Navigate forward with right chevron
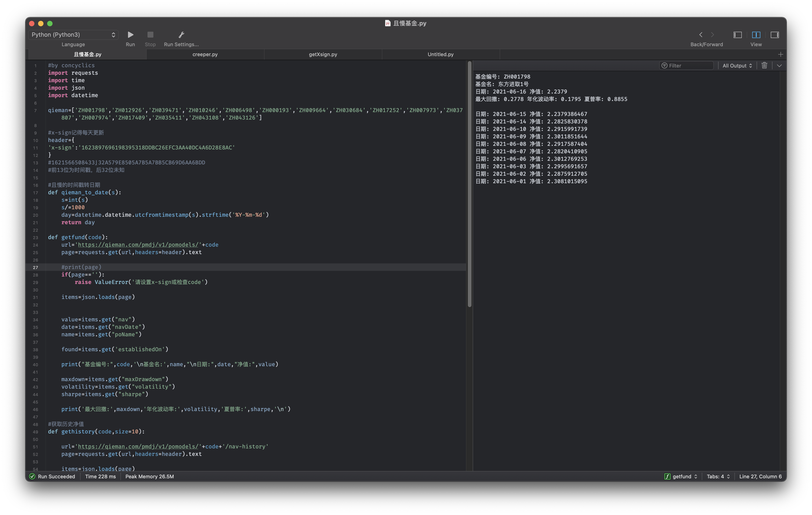The width and height of the screenshot is (812, 515). [713, 35]
